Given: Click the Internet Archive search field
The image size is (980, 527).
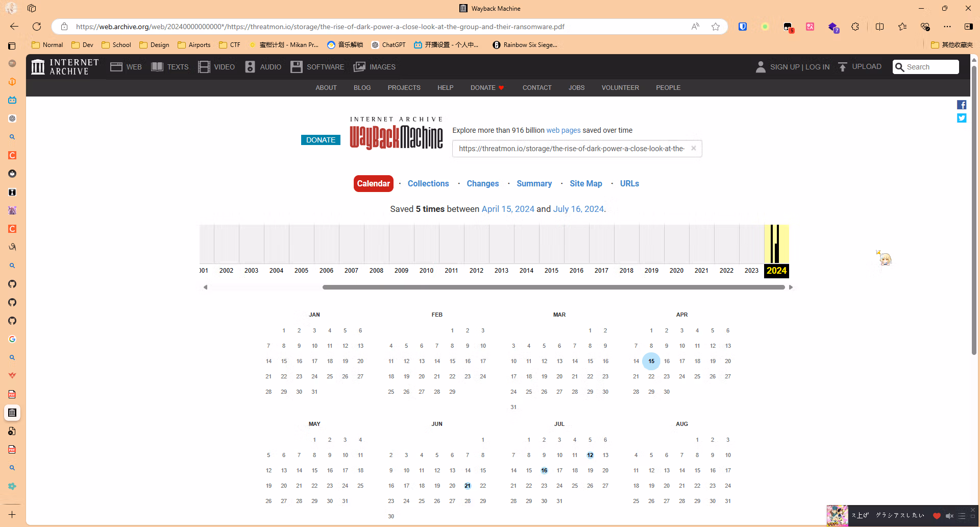Looking at the screenshot, I should pos(926,67).
